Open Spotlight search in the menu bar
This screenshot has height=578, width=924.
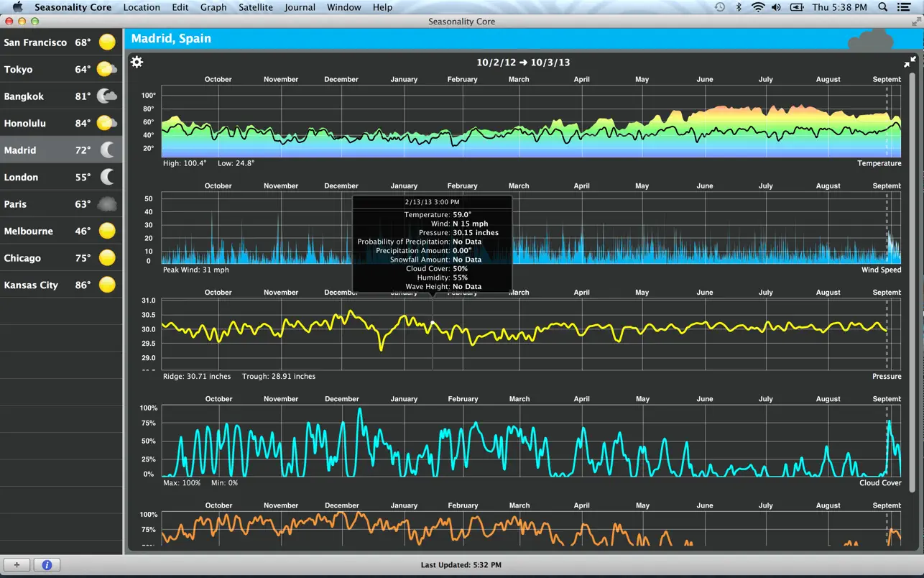point(883,7)
